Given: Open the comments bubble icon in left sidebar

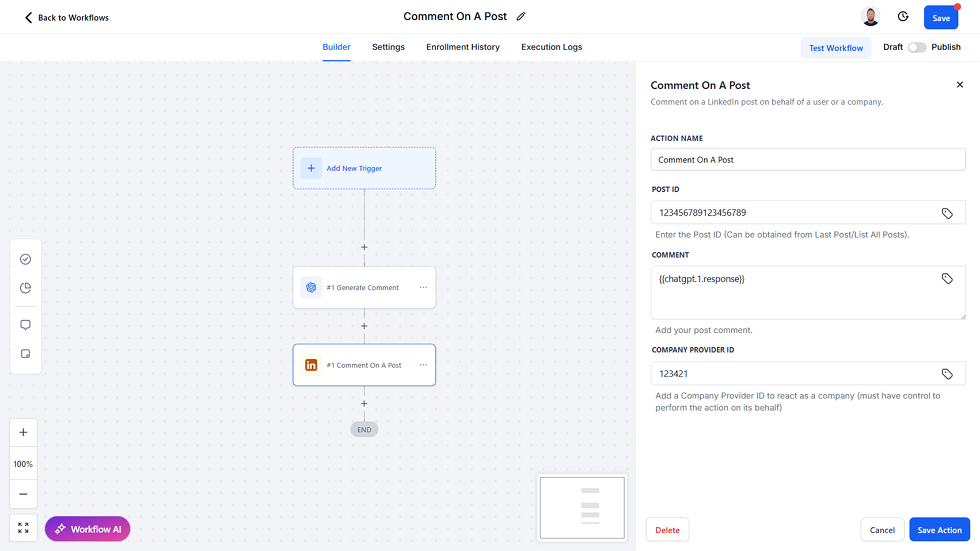Looking at the screenshot, I should pos(25,324).
